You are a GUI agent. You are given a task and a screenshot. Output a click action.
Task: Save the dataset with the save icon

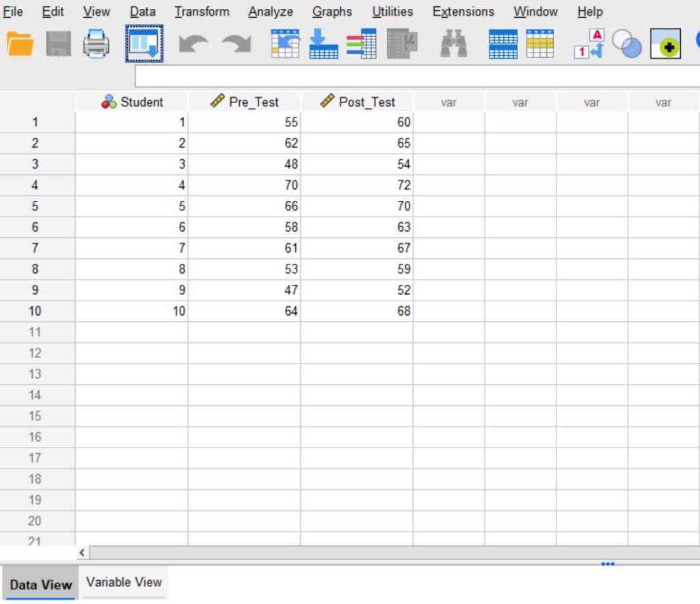60,44
